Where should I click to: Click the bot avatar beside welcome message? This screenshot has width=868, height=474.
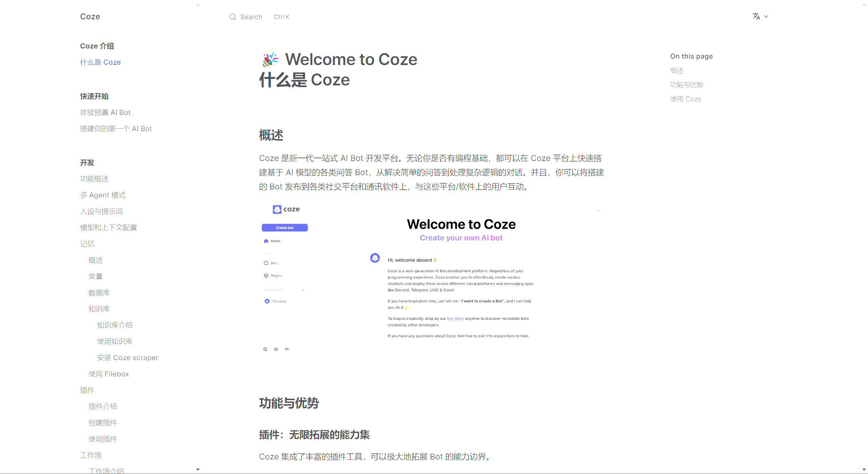375,258
